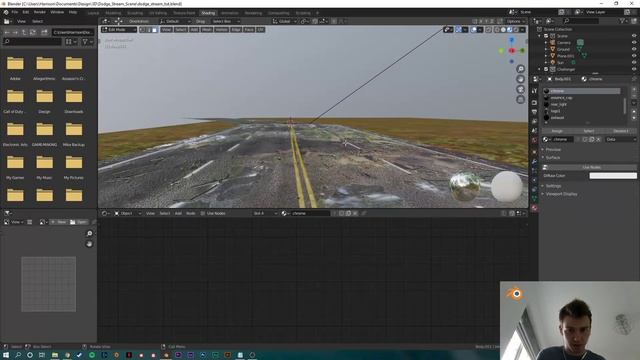Switch to the Shading workspace tab
Image resolution: width=640 pixels, height=360 pixels.
[208, 13]
